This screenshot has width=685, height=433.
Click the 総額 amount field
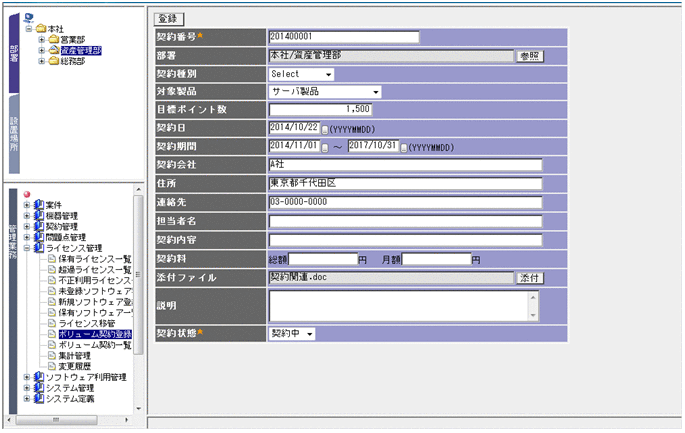coord(323,259)
